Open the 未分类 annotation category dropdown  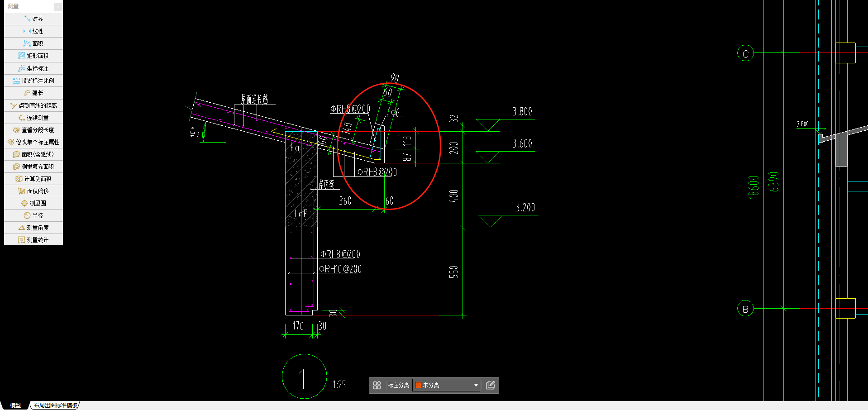[446, 385]
